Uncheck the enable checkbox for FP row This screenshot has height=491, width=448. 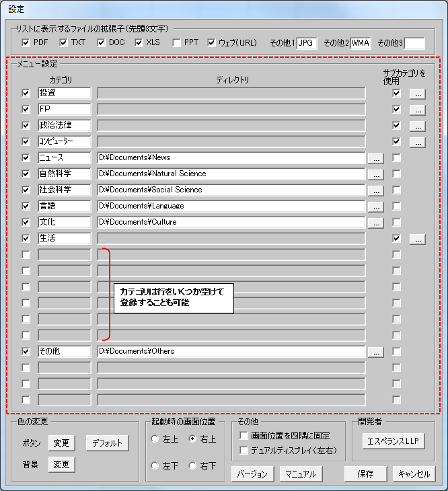[x=26, y=109]
